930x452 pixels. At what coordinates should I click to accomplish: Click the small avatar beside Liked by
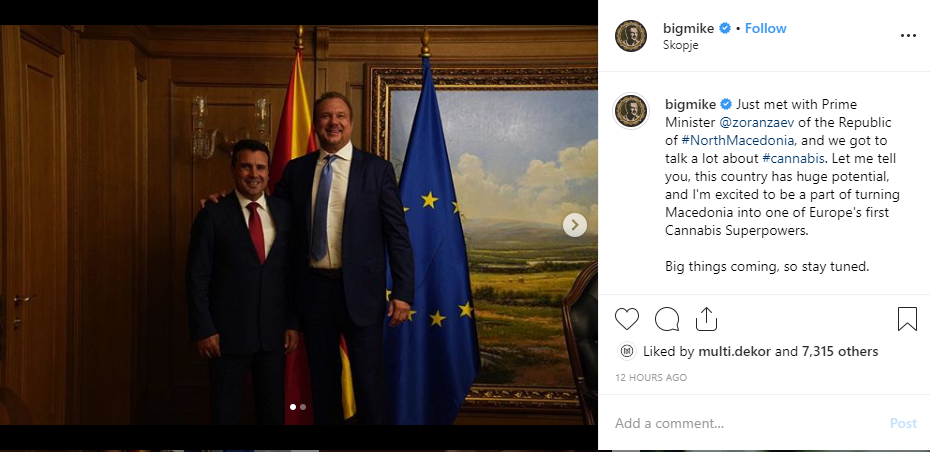[626, 351]
